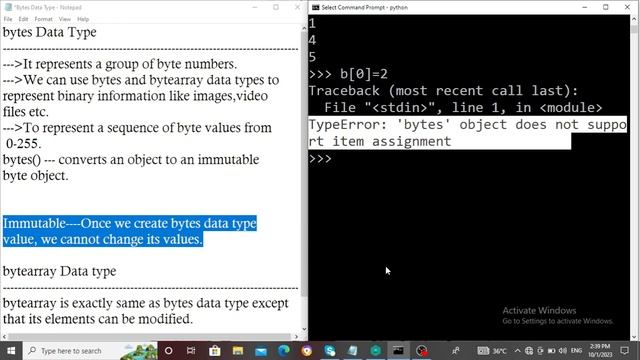This screenshot has width=640, height=360.
Task: Click the ENG language indicator
Action: click(576, 351)
